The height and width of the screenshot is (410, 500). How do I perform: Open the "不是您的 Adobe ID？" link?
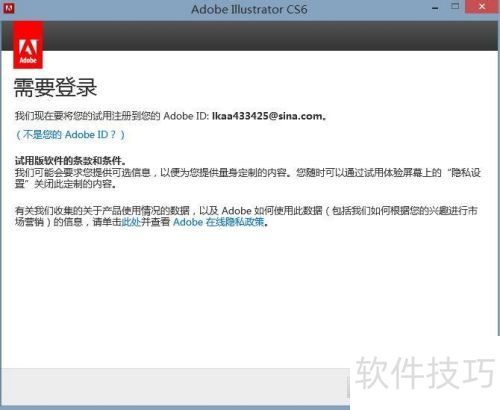pyautogui.click(x=70, y=135)
